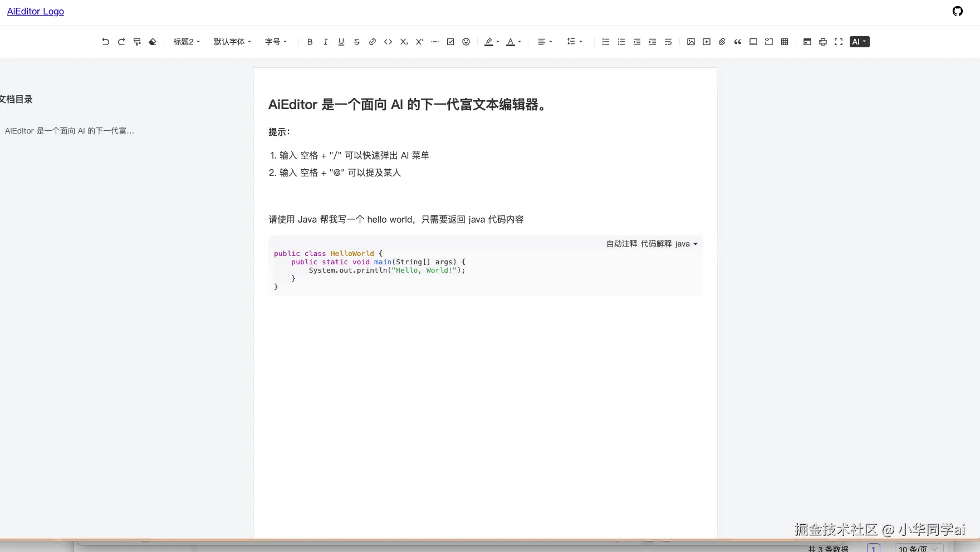Decrease indent of the paragraph

[x=637, y=42]
